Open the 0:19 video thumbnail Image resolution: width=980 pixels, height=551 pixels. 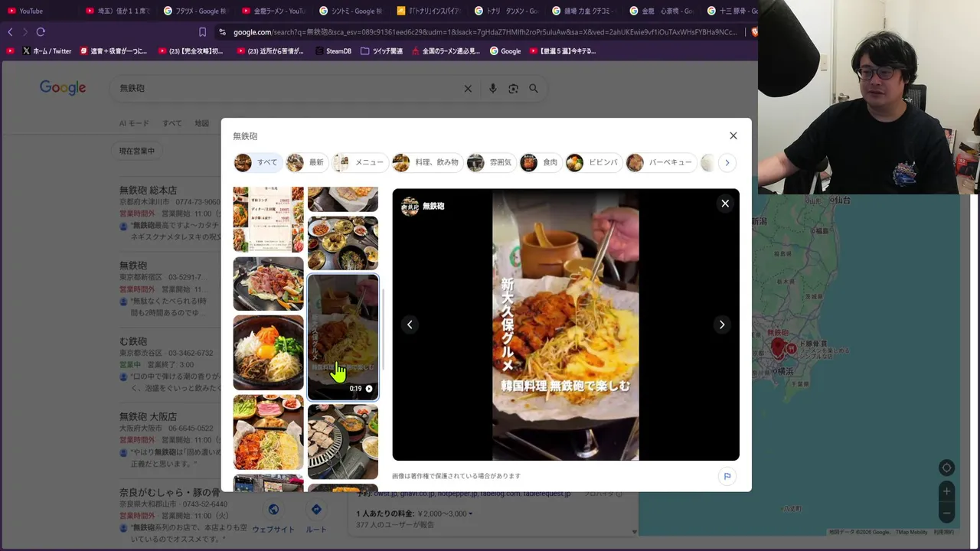click(343, 337)
